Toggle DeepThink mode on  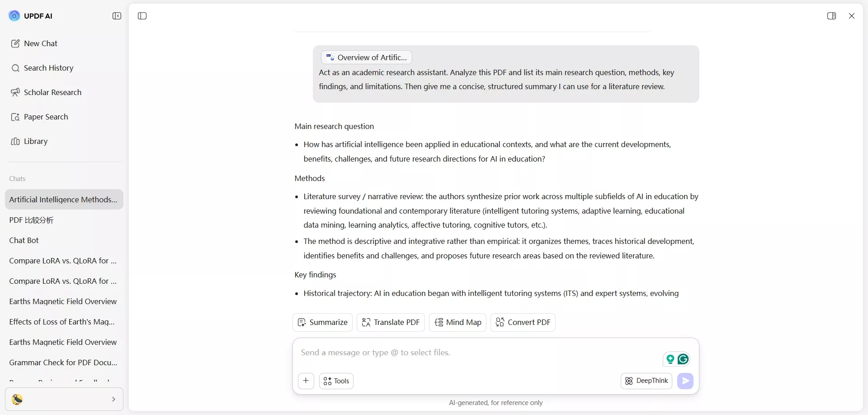point(646,381)
